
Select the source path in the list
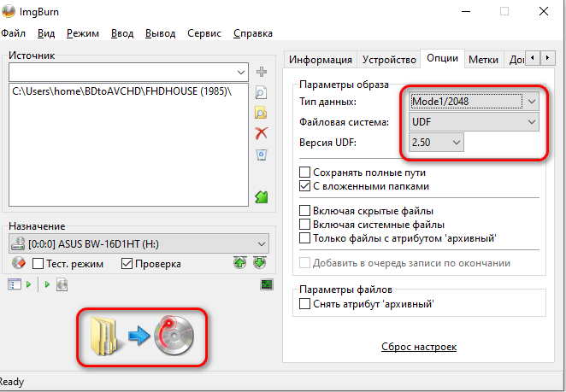click(121, 91)
